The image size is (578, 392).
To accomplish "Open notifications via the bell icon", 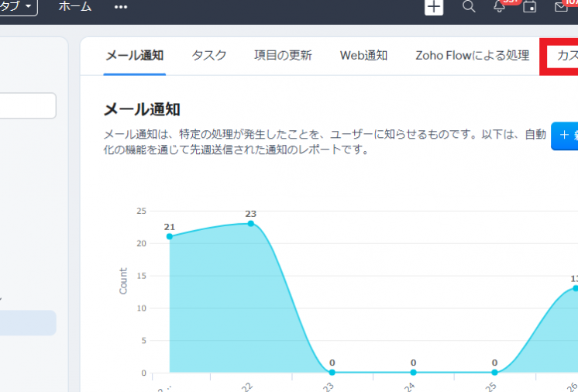I will click(501, 7).
